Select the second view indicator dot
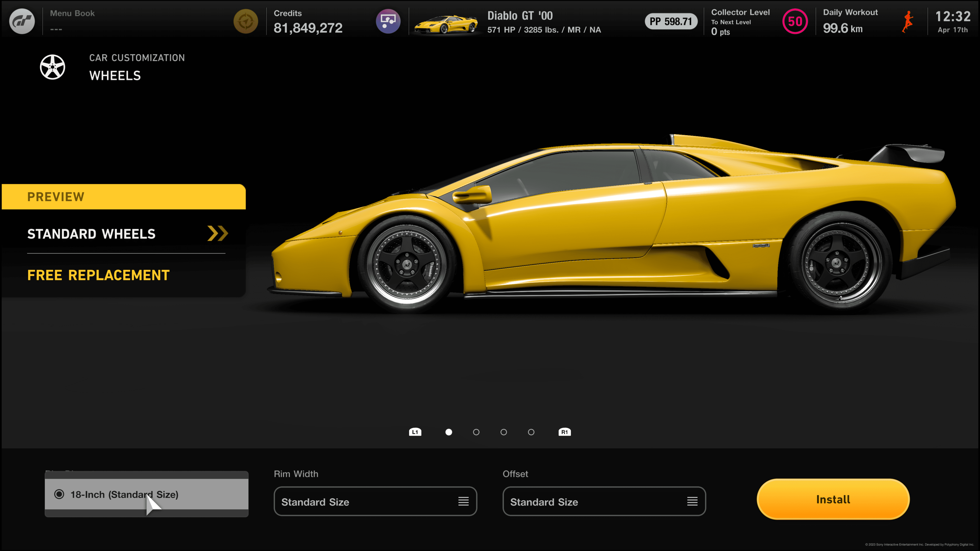 476,432
